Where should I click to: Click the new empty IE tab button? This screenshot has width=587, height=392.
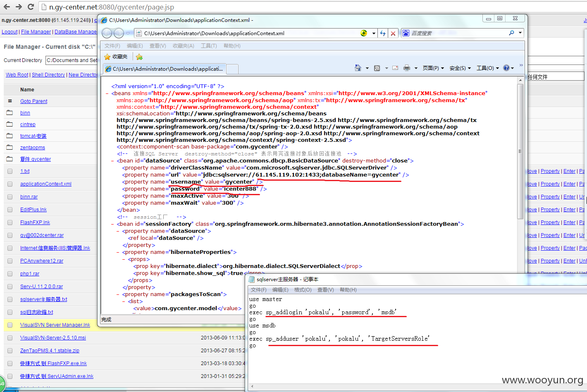click(233, 69)
